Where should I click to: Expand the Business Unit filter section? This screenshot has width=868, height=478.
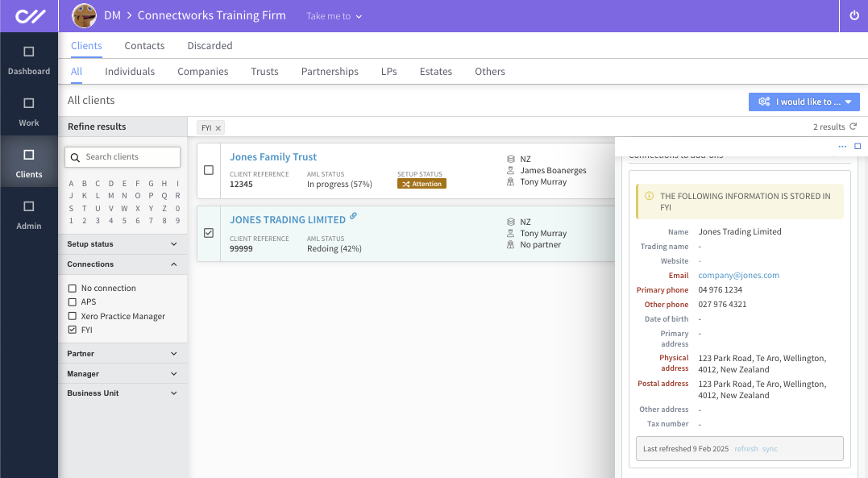[x=123, y=393]
